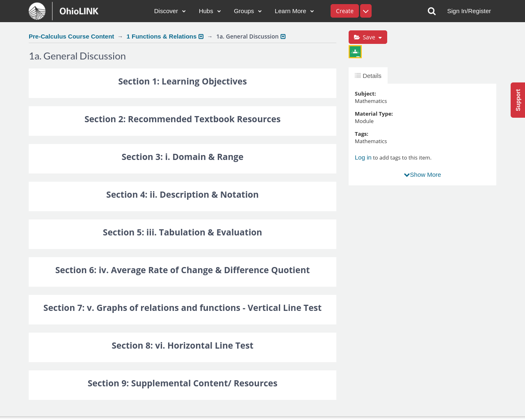Viewport: 525px width, 420px height.
Task: Open the Learn More menu
Action: 294,11
